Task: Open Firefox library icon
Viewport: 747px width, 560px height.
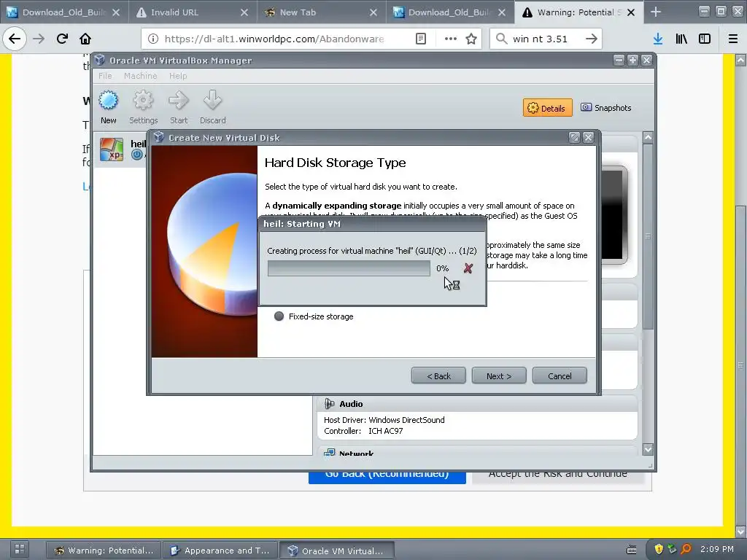Action: pos(681,39)
